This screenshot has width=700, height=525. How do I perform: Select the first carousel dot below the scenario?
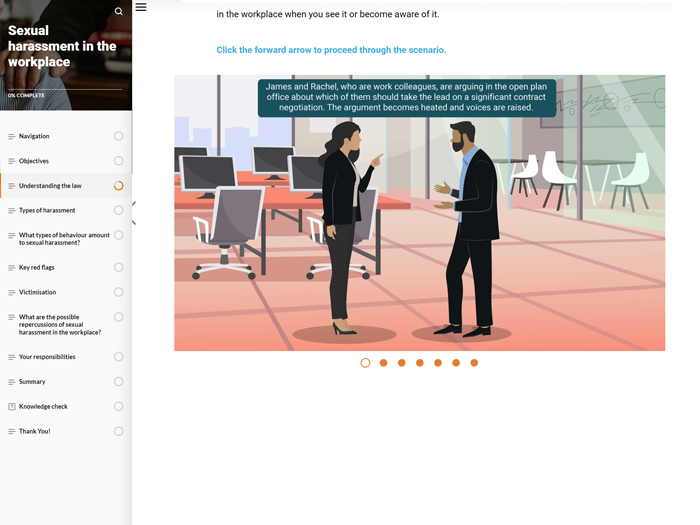(x=365, y=363)
